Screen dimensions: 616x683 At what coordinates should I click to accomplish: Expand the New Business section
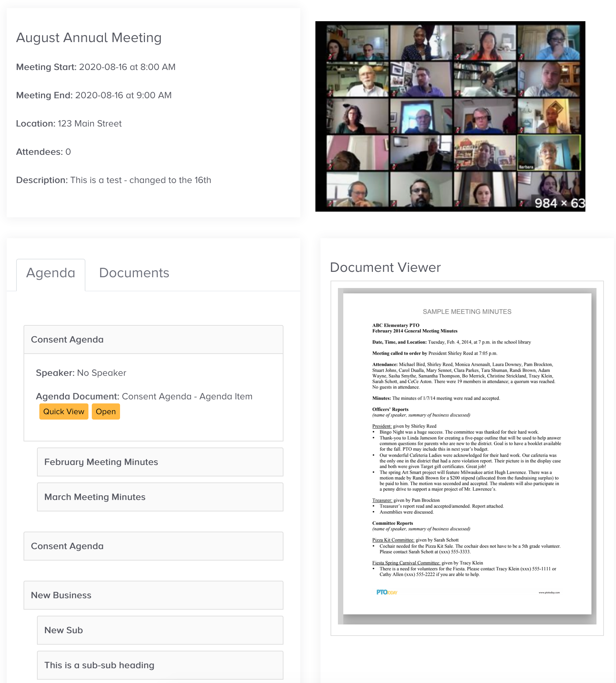153,595
